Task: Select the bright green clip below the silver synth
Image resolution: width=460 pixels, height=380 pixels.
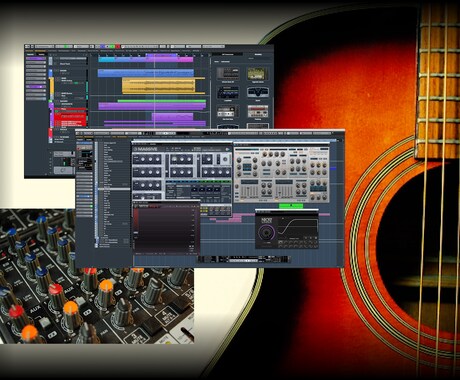Action: [x=291, y=206]
